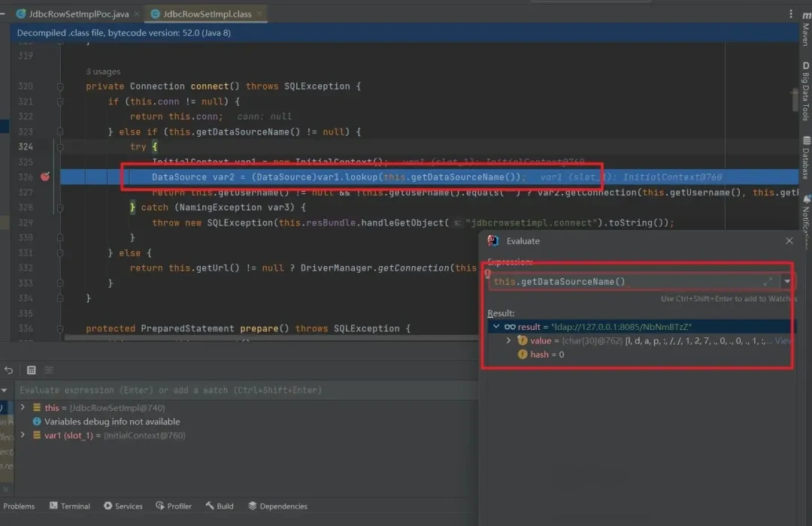Screen dimensions: 812x526
Task: Click the horizontal scrollbar under the code editor
Action: tap(271, 337)
